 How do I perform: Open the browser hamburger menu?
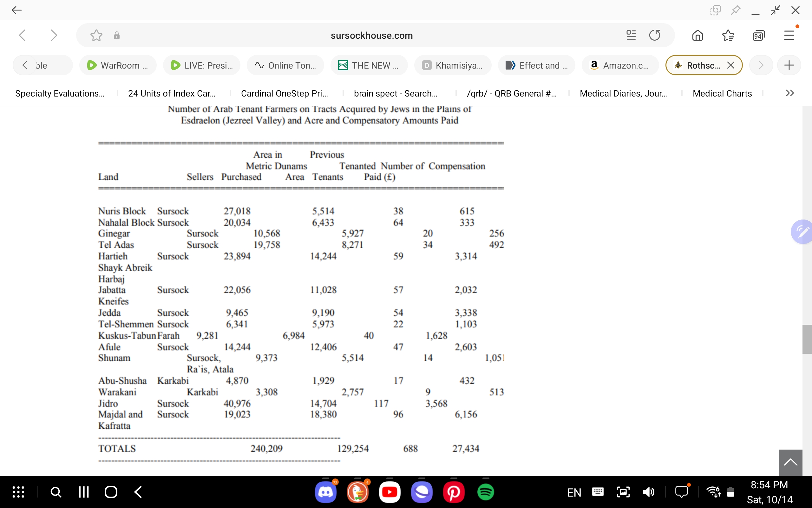[789, 35]
